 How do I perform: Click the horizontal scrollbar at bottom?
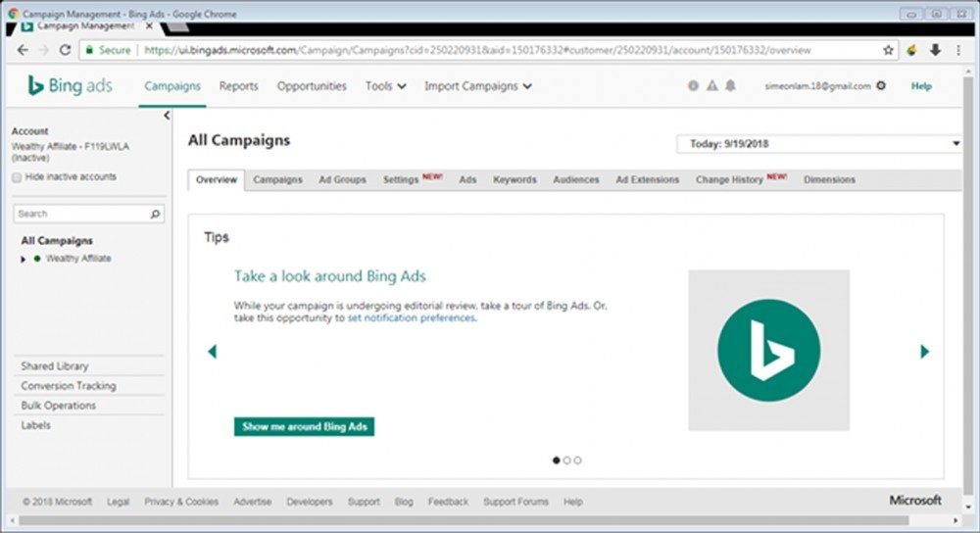click(x=464, y=520)
